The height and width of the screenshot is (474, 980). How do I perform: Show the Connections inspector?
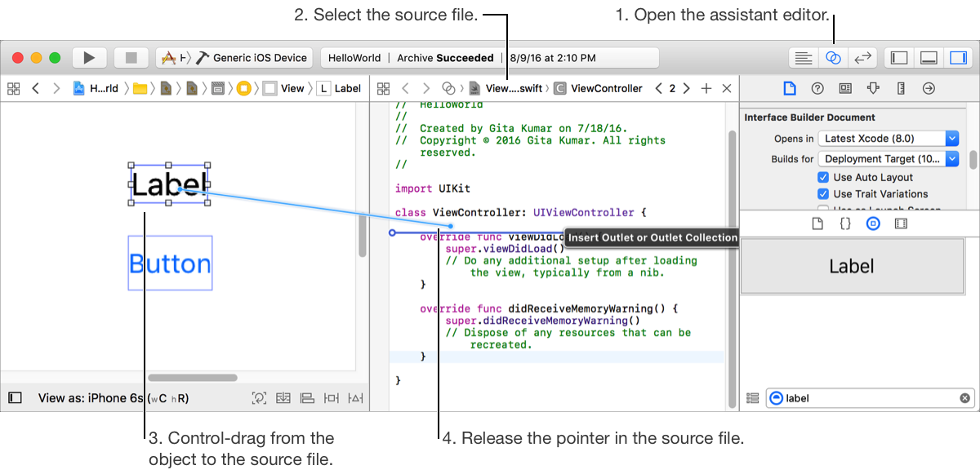[929, 88]
